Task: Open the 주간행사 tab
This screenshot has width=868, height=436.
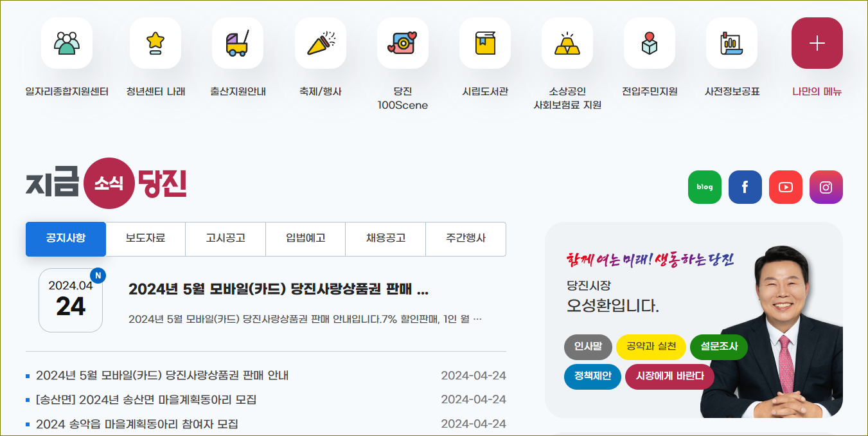Action: pyautogui.click(x=466, y=238)
